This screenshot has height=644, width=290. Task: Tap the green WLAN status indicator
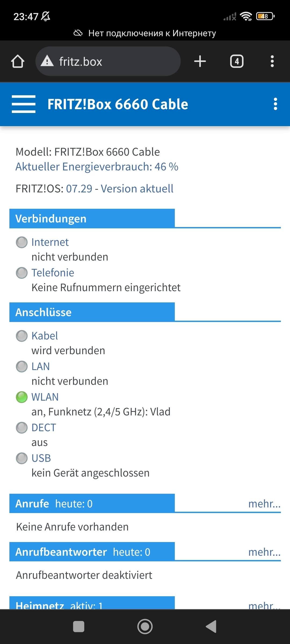coord(22,397)
